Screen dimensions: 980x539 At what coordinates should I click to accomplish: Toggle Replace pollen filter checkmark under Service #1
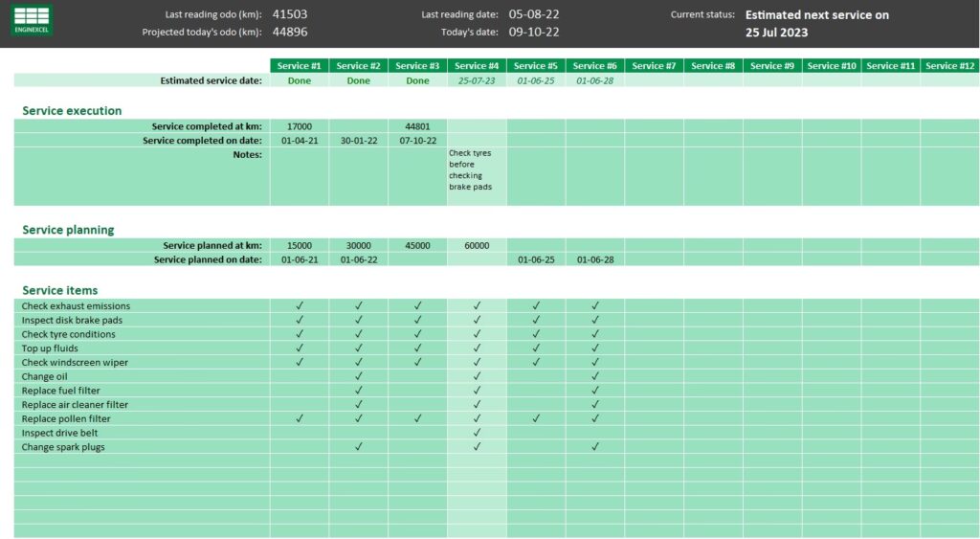click(300, 419)
